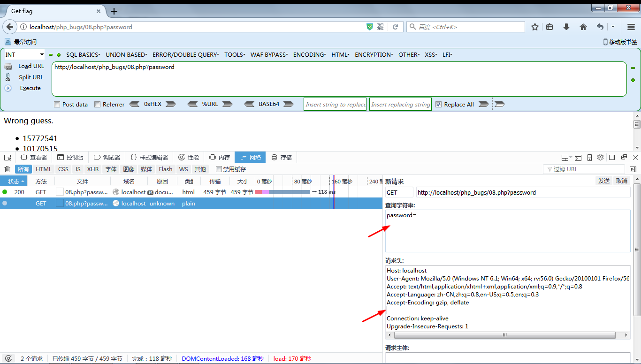Click the HackBar Load URL icon
This screenshot has width=641, height=364.
8,67
